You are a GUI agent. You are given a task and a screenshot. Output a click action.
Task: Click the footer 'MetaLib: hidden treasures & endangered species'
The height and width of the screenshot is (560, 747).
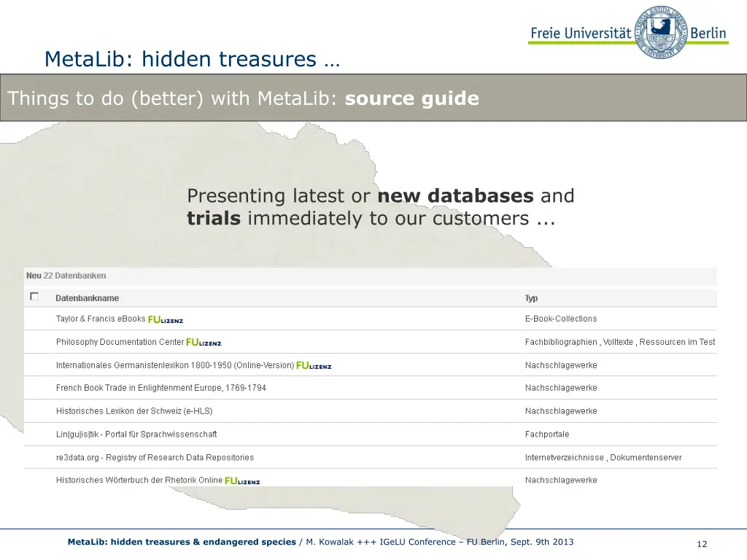point(182,542)
